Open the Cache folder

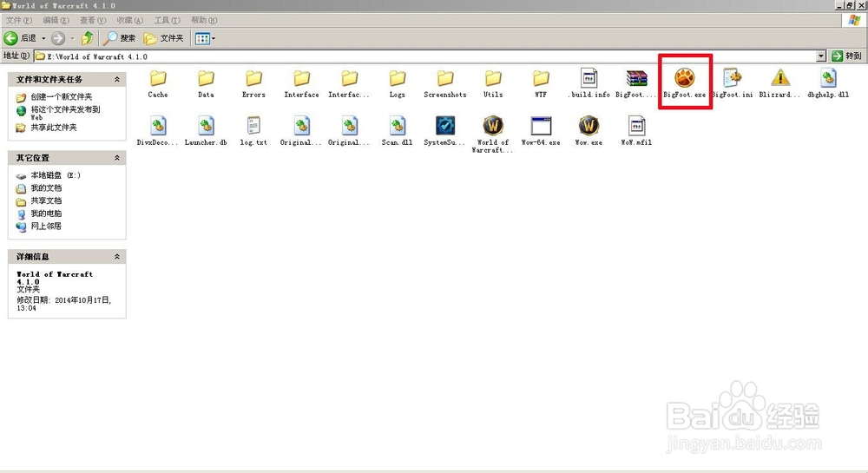coord(158,83)
